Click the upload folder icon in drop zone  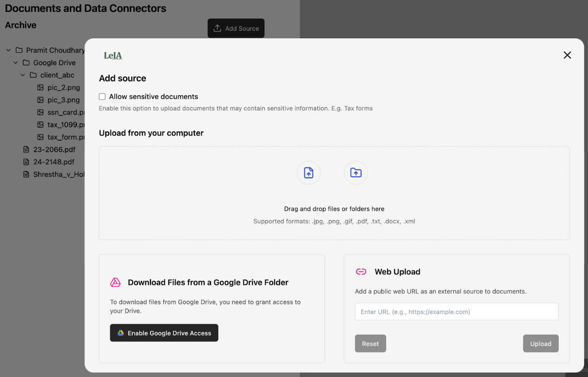tap(356, 173)
